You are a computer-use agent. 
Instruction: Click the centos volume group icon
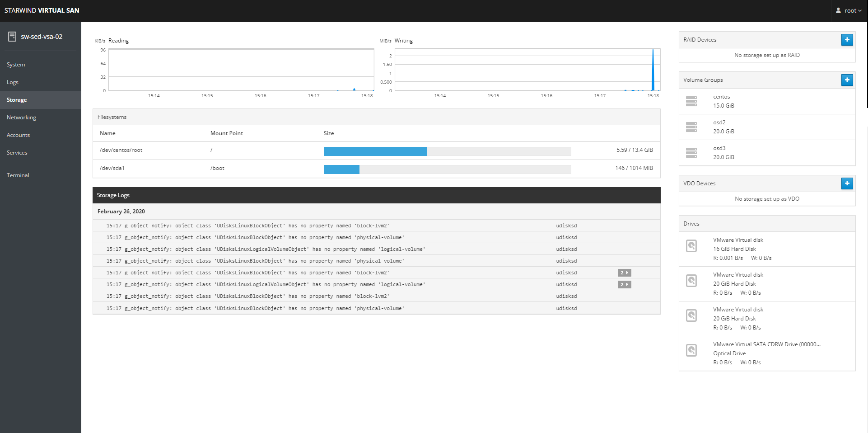(x=691, y=101)
